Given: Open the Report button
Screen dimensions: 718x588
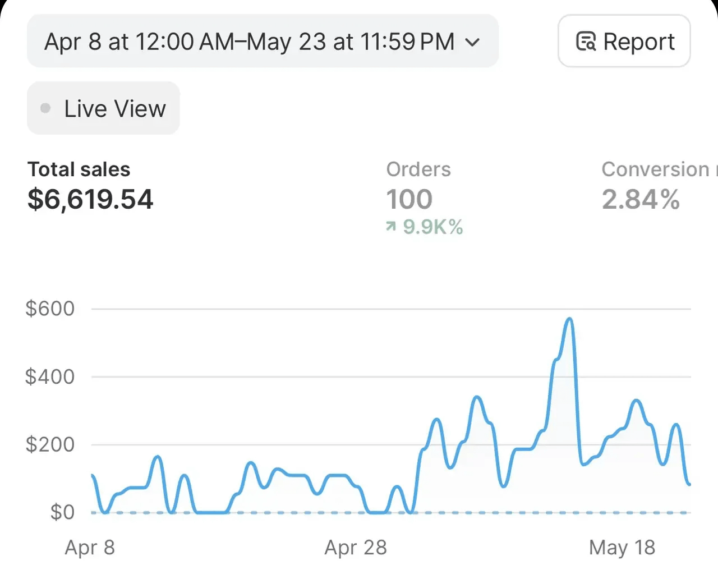Looking at the screenshot, I should [x=624, y=41].
